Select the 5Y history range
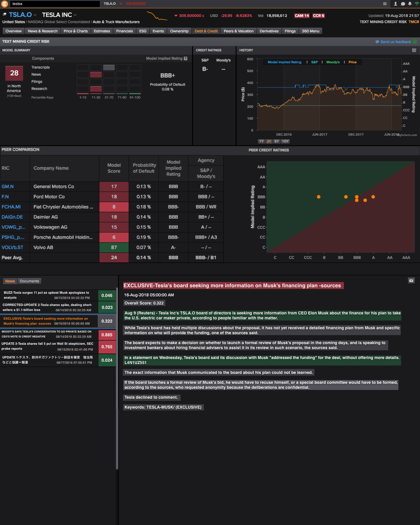 [276, 141]
